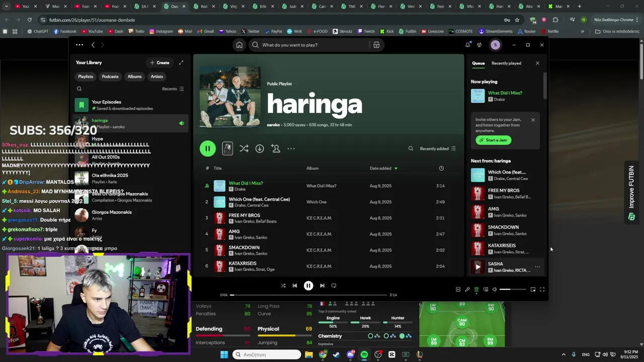
Task: Pause playback in bottom player bar
Action: click(308, 286)
